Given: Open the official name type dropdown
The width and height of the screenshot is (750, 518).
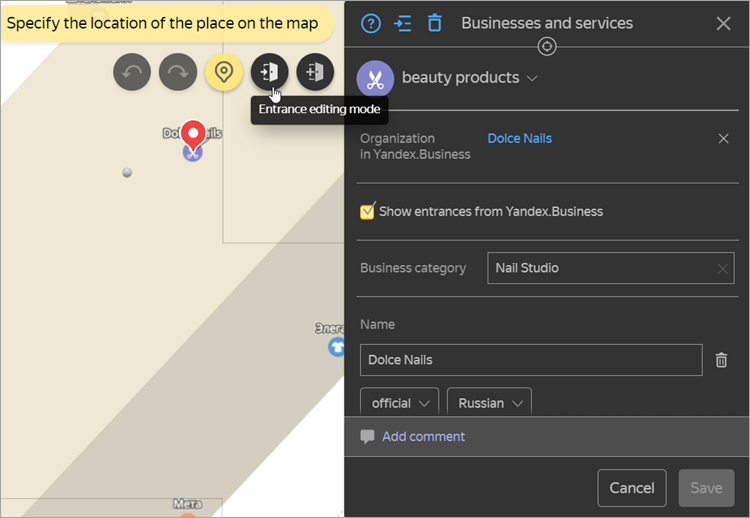Looking at the screenshot, I should pos(399,403).
